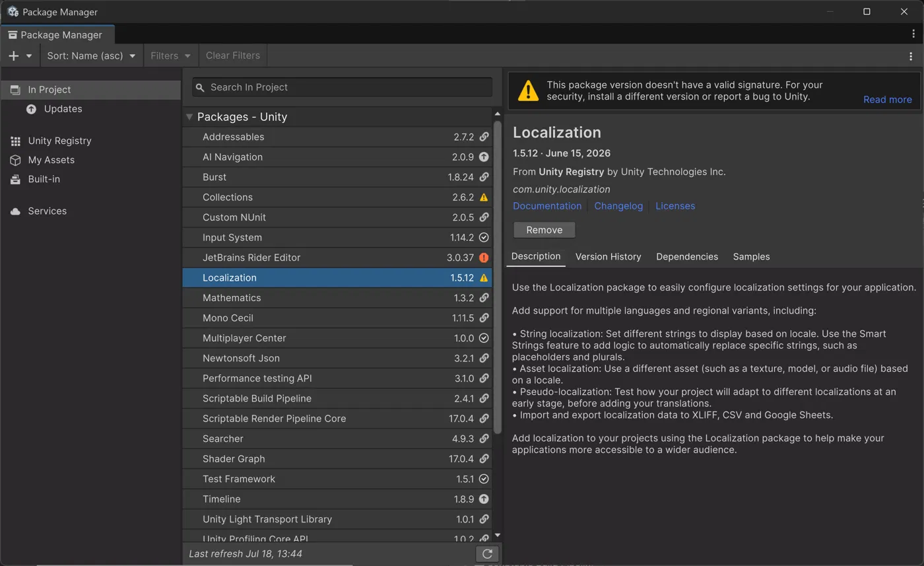Click the Localization row warning icon
Viewport: 924px width, 566px height.
(484, 278)
